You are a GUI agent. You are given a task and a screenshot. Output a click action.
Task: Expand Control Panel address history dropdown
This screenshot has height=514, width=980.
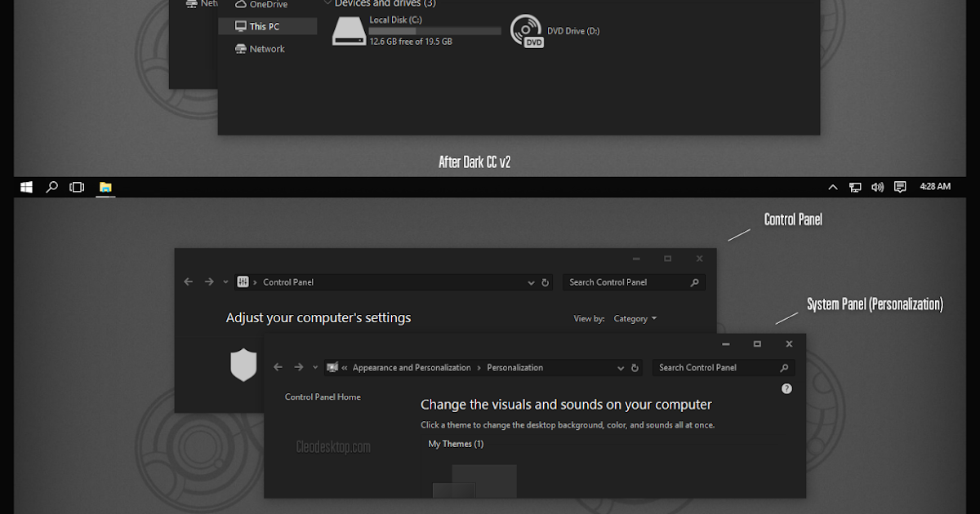click(531, 283)
